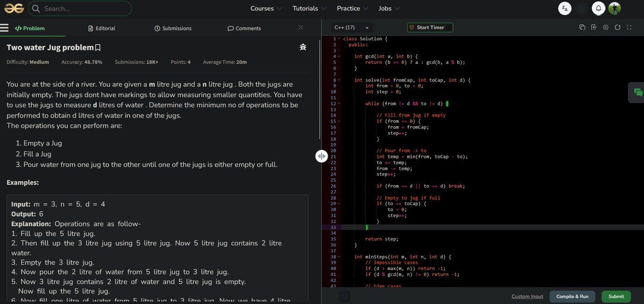Click the 'Average Time: 20m' text

[225, 62]
